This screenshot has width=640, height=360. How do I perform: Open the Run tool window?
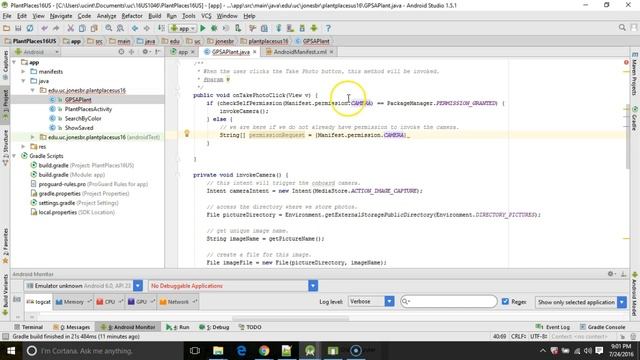(178, 327)
